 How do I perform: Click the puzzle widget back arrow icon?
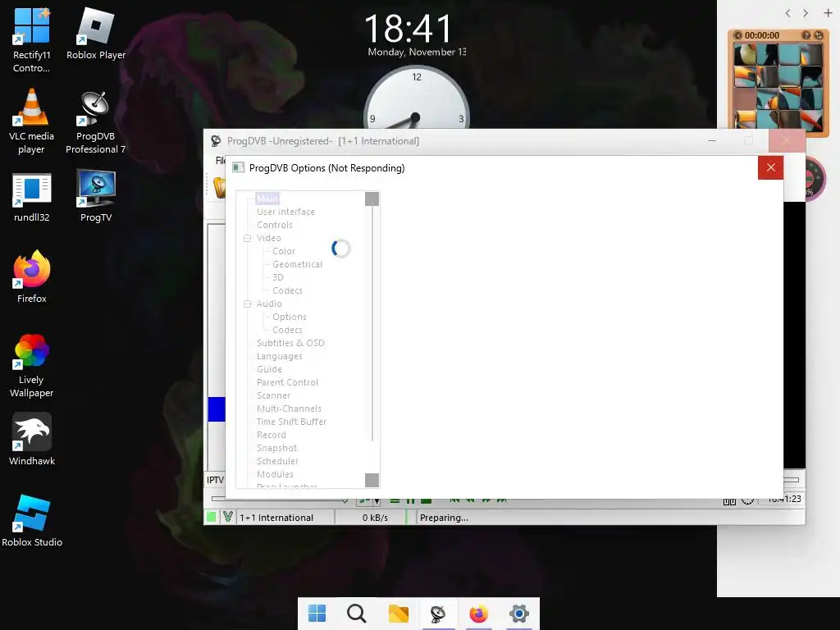[737, 35]
